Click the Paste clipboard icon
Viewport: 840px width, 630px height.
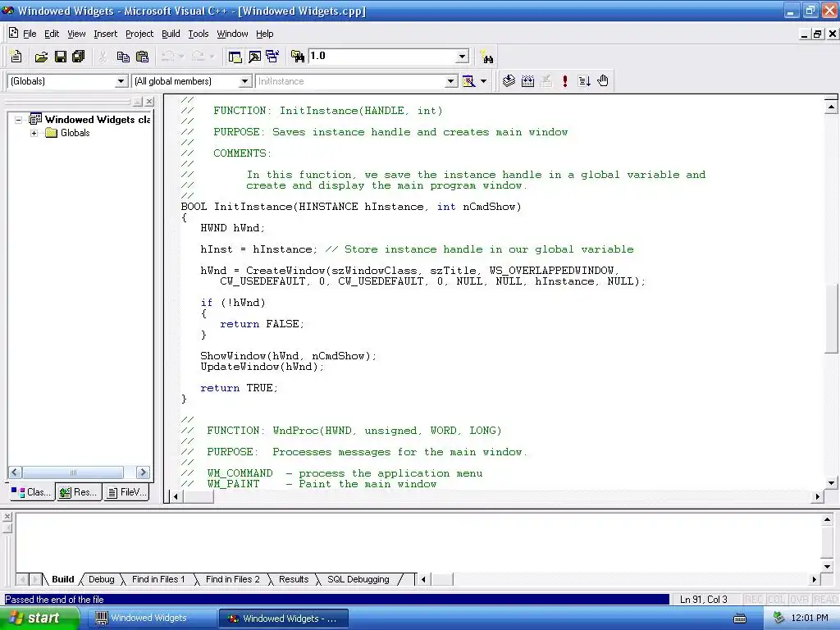(x=142, y=57)
